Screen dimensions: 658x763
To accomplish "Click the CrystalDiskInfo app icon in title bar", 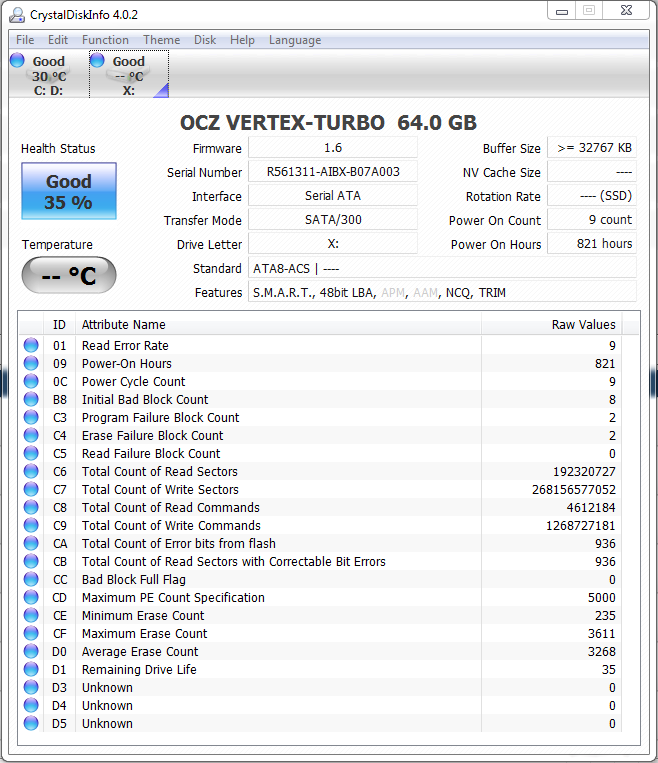I will pos(17,15).
